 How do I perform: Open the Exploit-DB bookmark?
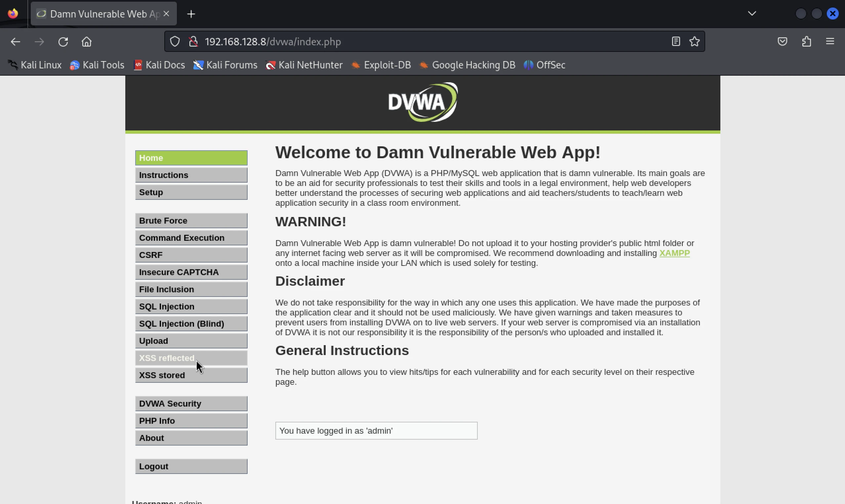[x=381, y=65]
